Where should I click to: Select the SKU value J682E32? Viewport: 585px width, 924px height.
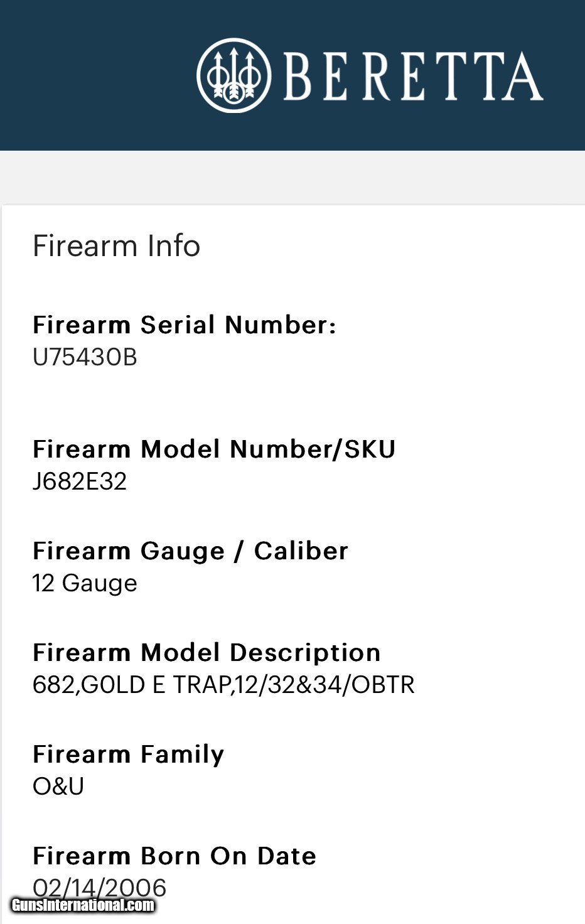click(80, 481)
